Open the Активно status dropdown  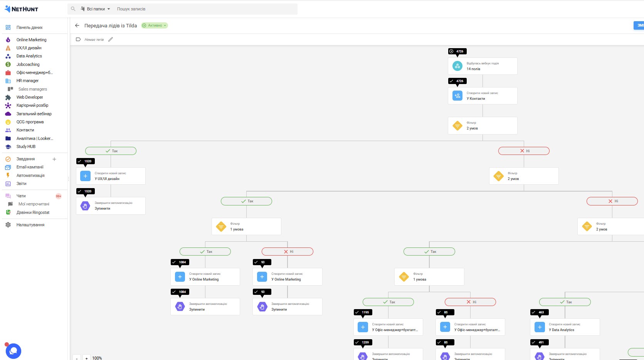[155, 25]
